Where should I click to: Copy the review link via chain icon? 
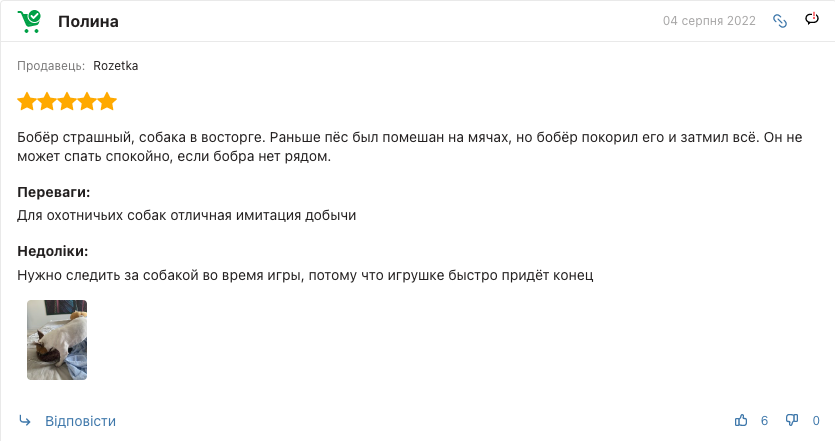point(780,21)
